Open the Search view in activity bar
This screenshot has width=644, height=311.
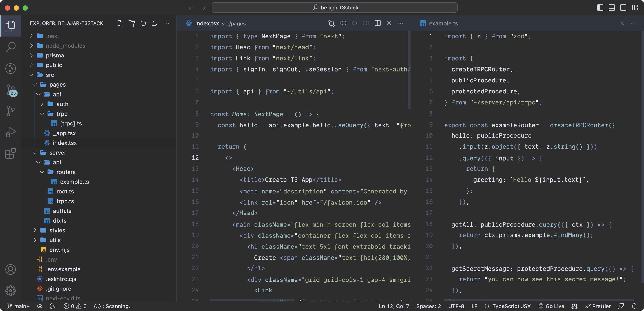tap(11, 47)
